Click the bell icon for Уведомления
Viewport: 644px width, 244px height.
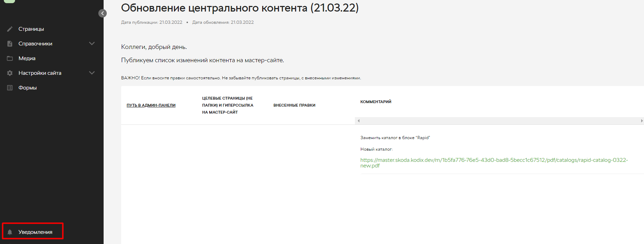10,232
